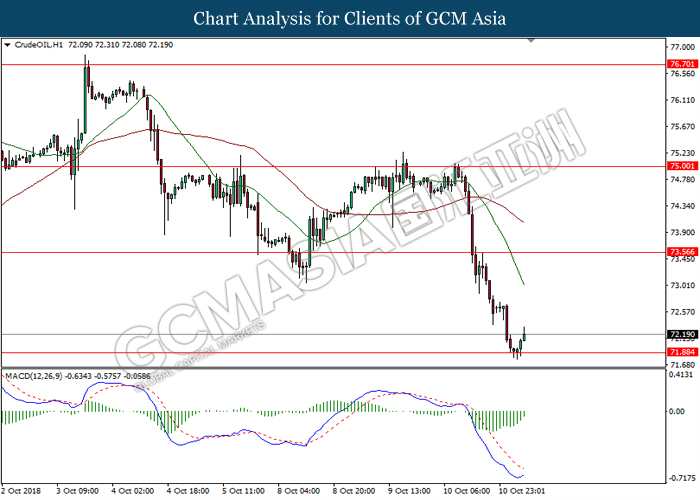
Task: Click the 4 Oct 02:00 time label
Action: point(133,491)
